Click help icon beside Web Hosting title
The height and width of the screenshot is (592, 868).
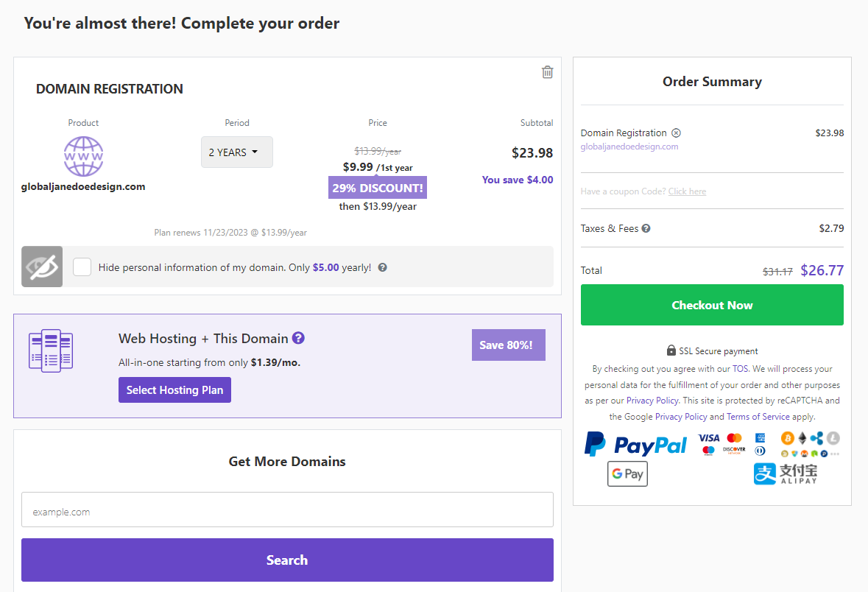click(298, 338)
